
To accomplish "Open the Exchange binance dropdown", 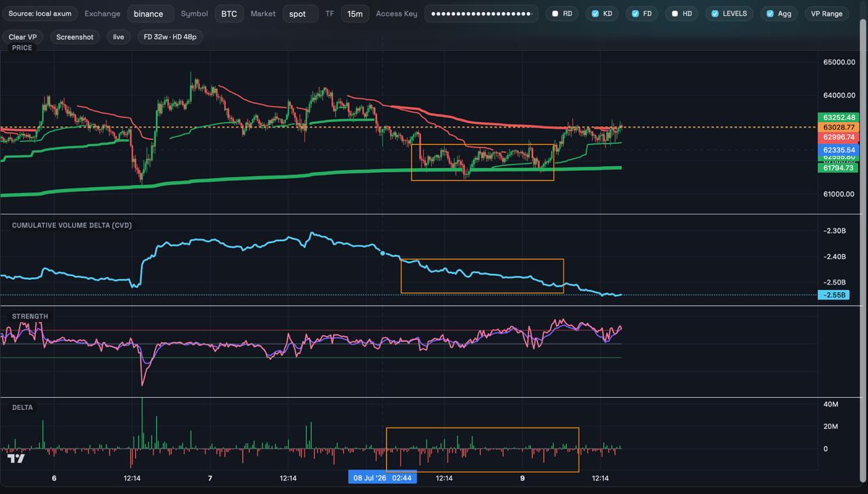I will [x=151, y=14].
